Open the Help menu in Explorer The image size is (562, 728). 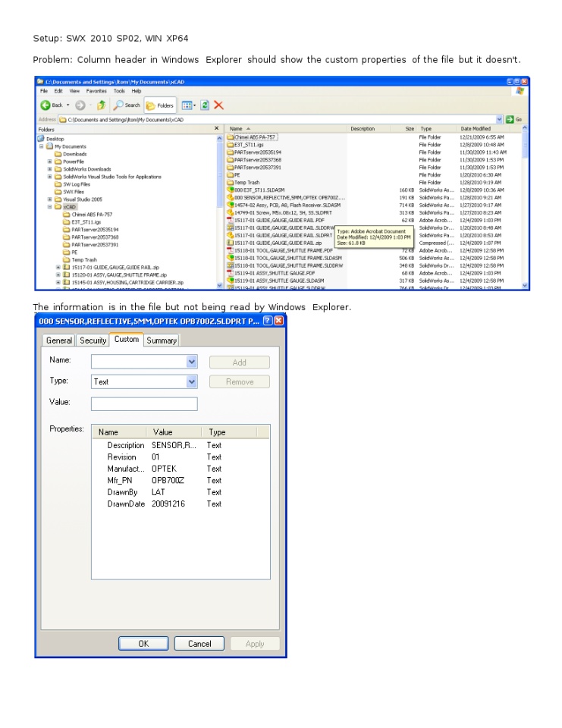click(x=136, y=91)
